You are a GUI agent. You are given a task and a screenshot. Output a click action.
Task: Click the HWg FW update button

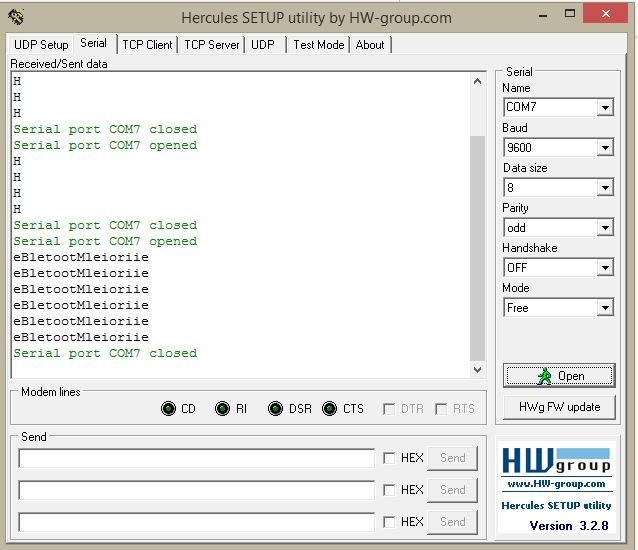(x=559, y=407)
